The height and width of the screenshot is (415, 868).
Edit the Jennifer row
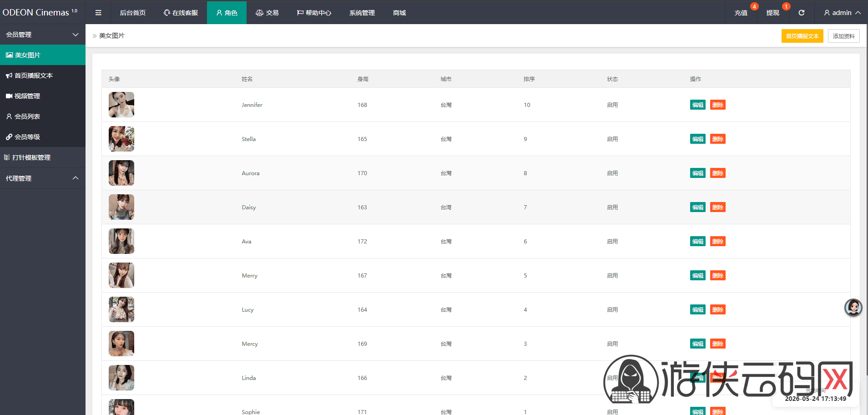click(698, 105)
